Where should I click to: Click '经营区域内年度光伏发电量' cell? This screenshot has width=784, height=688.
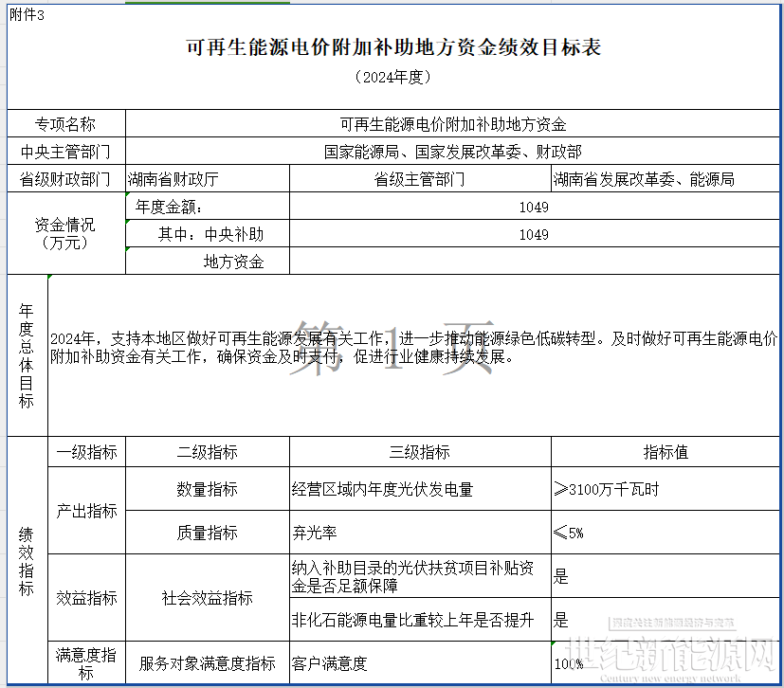(x=420, y=489)
